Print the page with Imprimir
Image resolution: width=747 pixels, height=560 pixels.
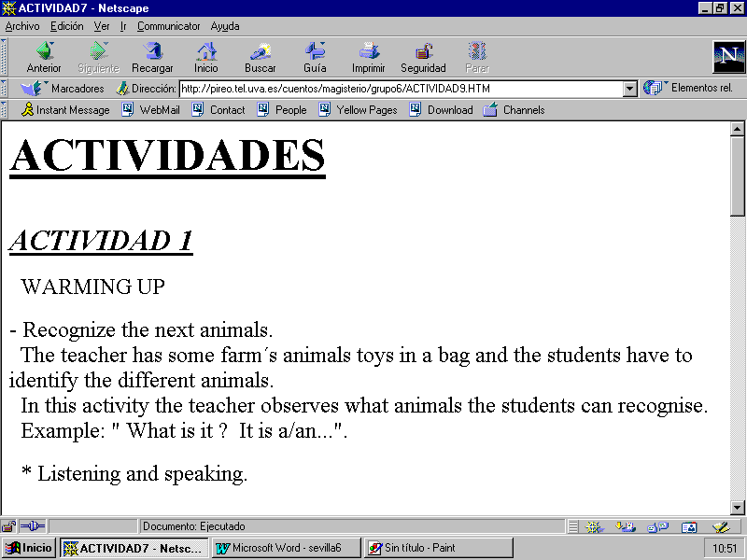[x=368, y=57]
